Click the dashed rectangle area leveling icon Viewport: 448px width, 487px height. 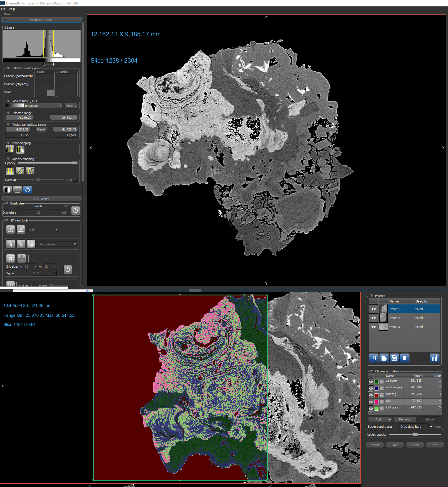(17, 190)
